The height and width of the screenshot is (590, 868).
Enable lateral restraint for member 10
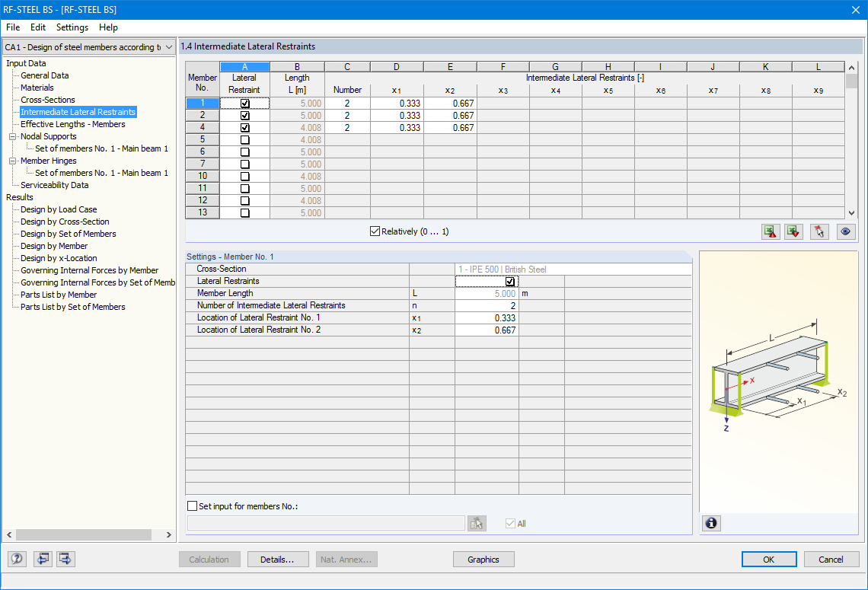click(244, 177)
